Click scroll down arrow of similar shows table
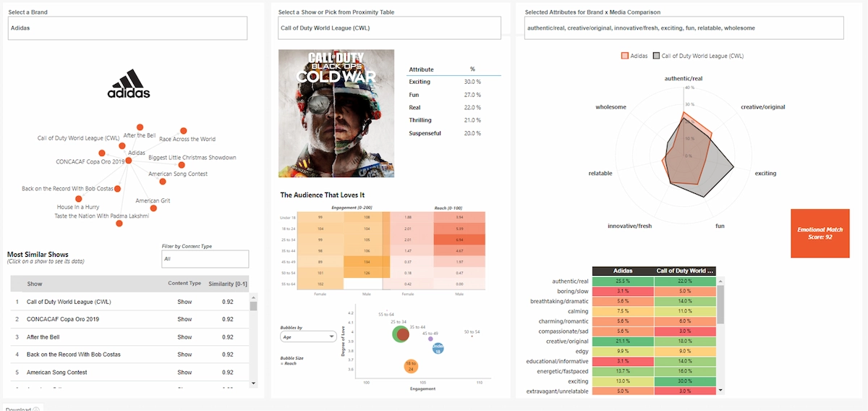The width and height of the screenshot is (868, 411). [253, 383]
